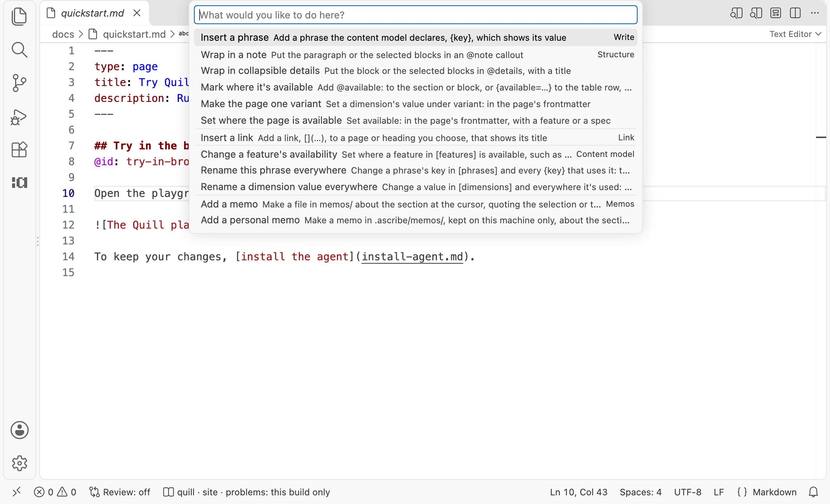
Task: Open the Search view icon
Action: click(19, 50)
